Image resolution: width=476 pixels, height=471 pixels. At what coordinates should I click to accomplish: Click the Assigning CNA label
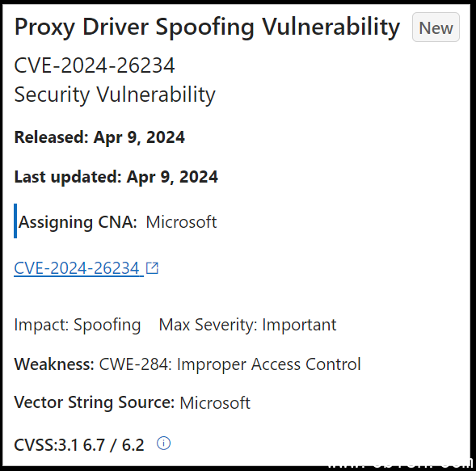[78, 222]
